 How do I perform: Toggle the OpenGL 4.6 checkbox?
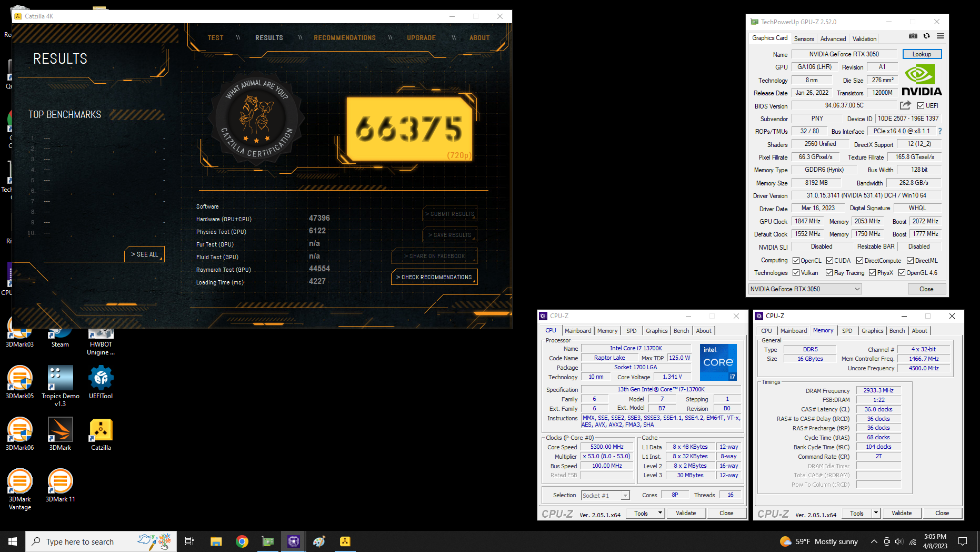click(x=902, y=273)
